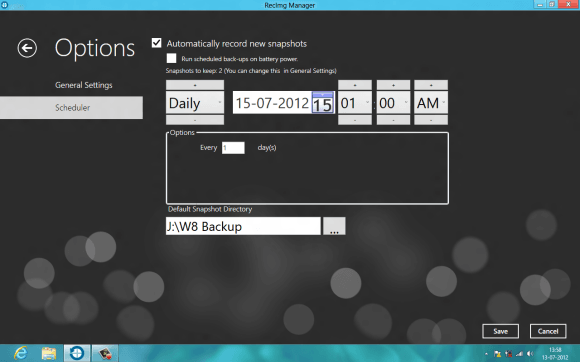Open the hour 01 dropdown

355,103
